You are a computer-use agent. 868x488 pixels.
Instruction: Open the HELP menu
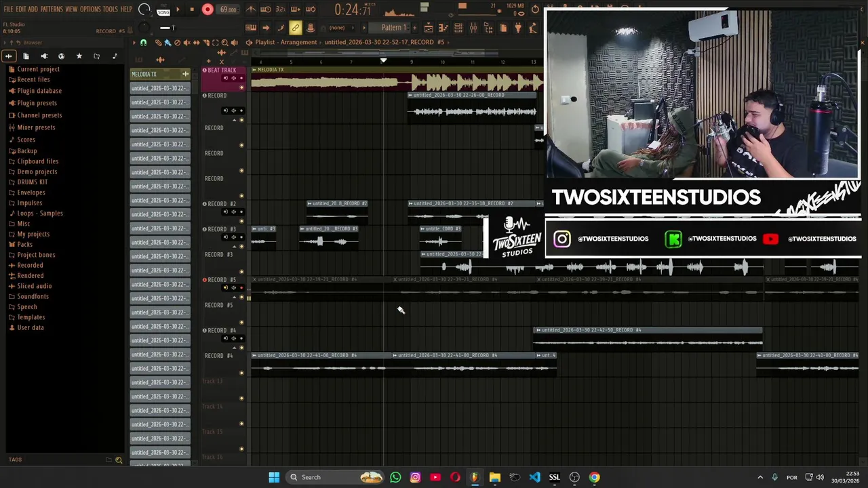[x=127, y=9]
